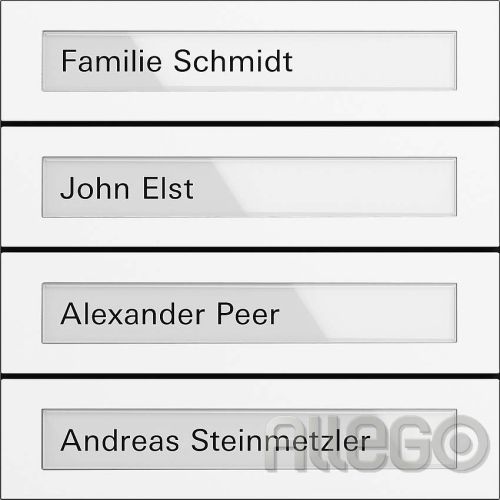Select the word Familie on the nameplate

(x=112, y=61)
